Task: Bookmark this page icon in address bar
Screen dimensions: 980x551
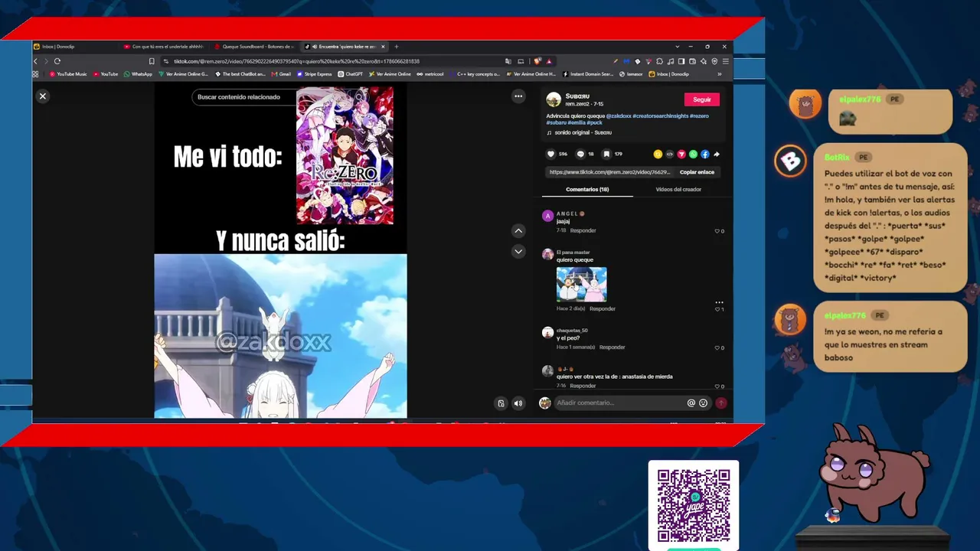Action: [x=152, y=61]
